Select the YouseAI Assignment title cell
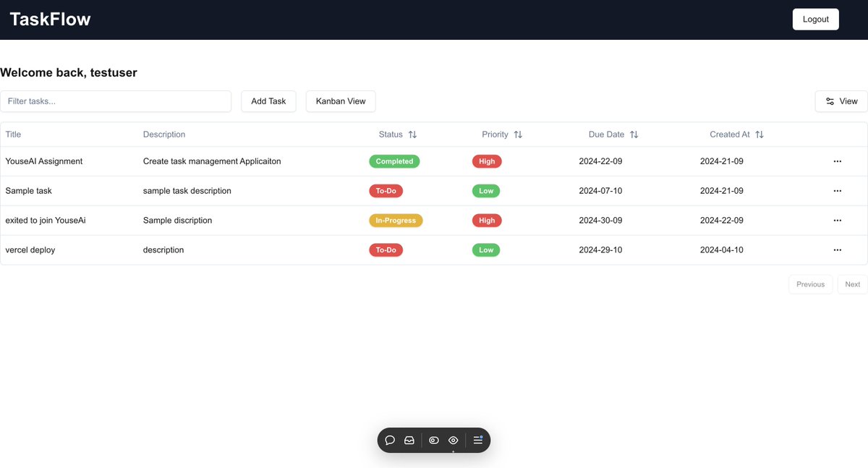Image resolution: width=868 pixels, height=468 pixels. pos(44,161)
